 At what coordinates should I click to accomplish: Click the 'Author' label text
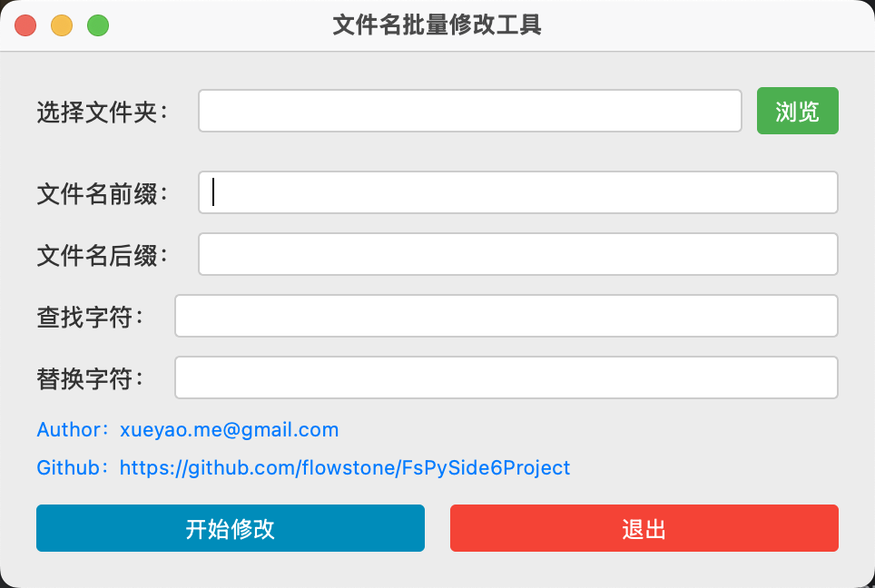point(67,430)
